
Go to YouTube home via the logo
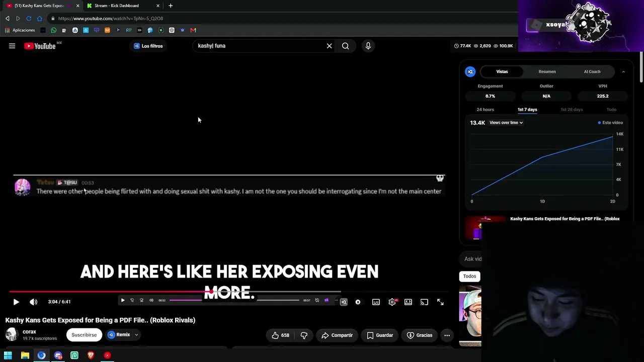point(40,46)
